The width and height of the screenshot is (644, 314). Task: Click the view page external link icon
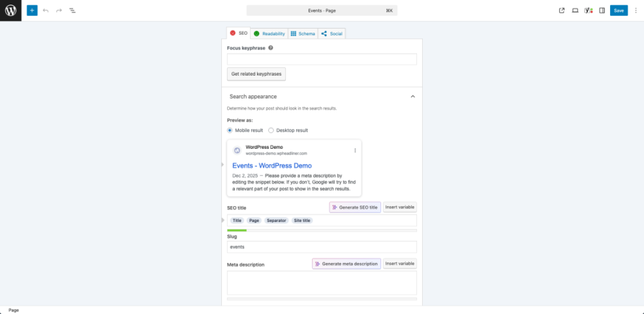(x=562, y=10)
